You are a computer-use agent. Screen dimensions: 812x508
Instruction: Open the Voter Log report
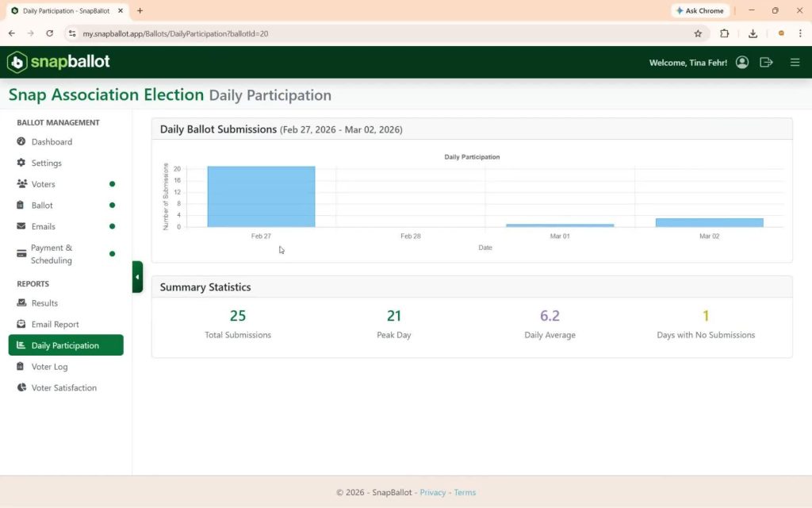pos(66,367)
